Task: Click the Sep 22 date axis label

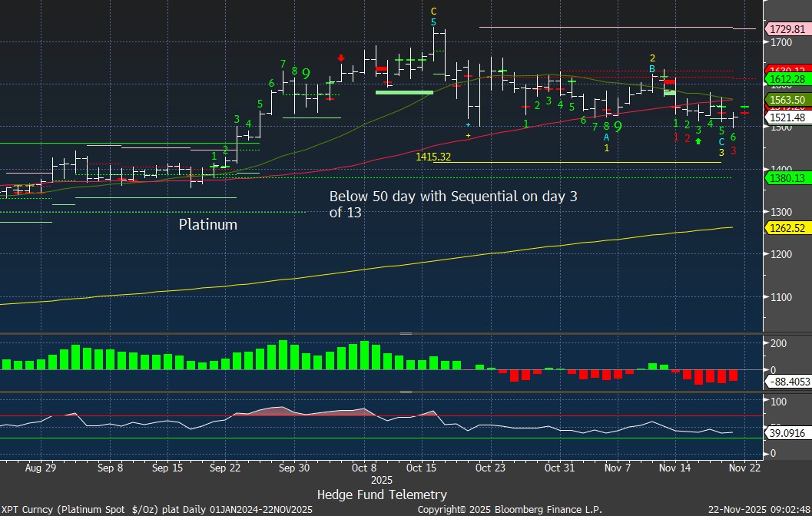Action: click(x=226, y=467)
